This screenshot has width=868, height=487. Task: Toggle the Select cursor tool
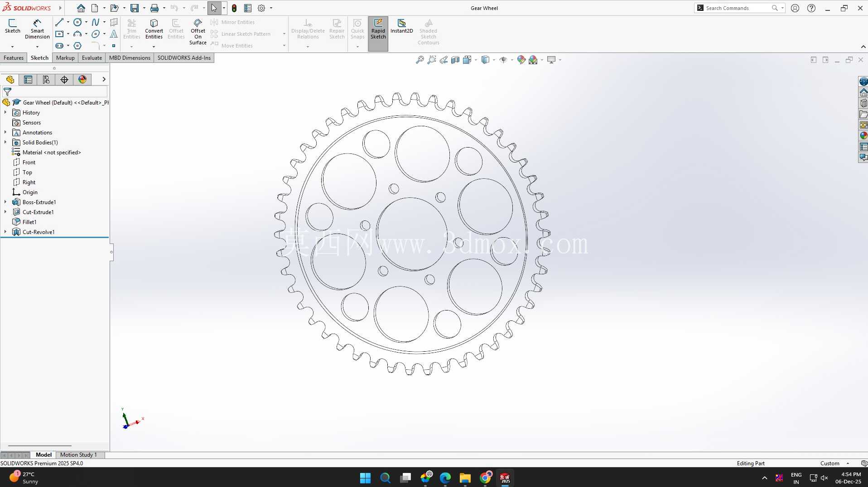[214, 8]
